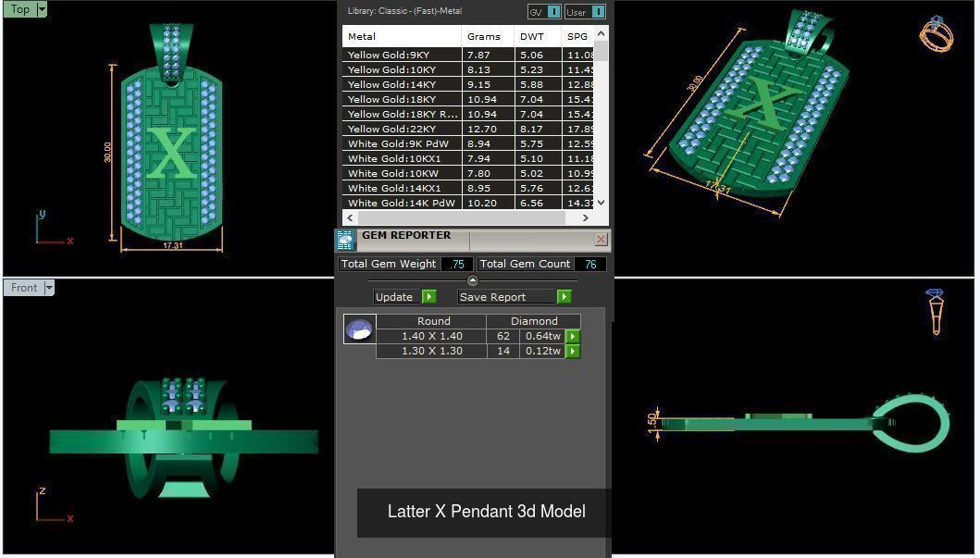
Task: Select the Yellow Gold:10KY row
Action: coord(467,70)
